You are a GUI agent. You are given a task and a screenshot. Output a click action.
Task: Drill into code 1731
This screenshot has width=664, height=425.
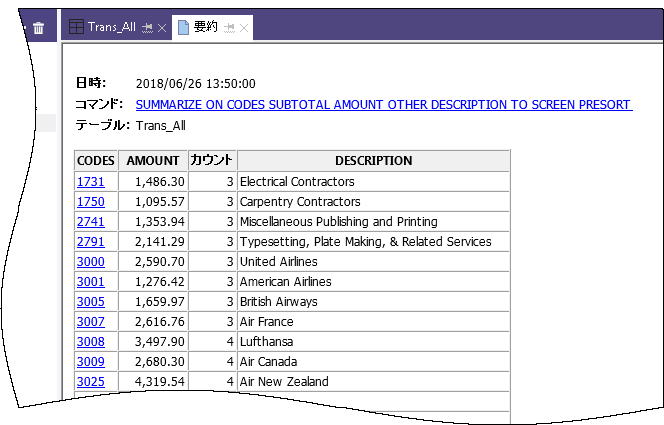[x=89, y=182]
